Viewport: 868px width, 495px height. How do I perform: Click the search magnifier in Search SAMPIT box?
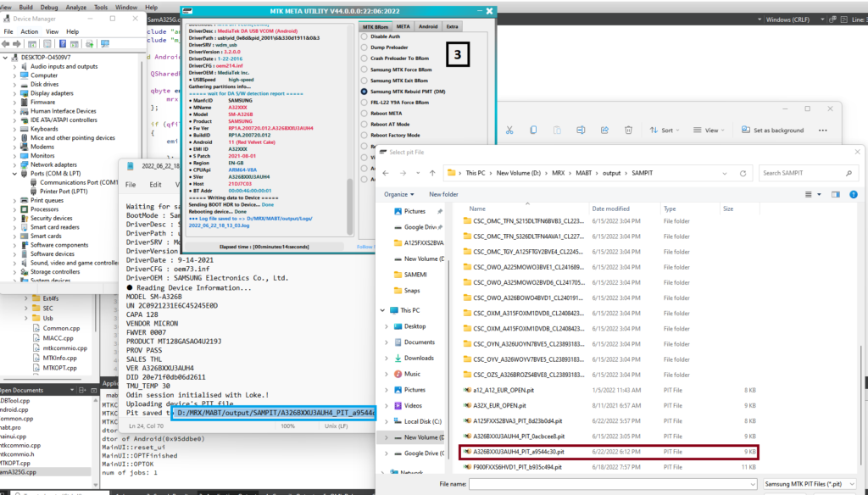[x=849, y=173]
